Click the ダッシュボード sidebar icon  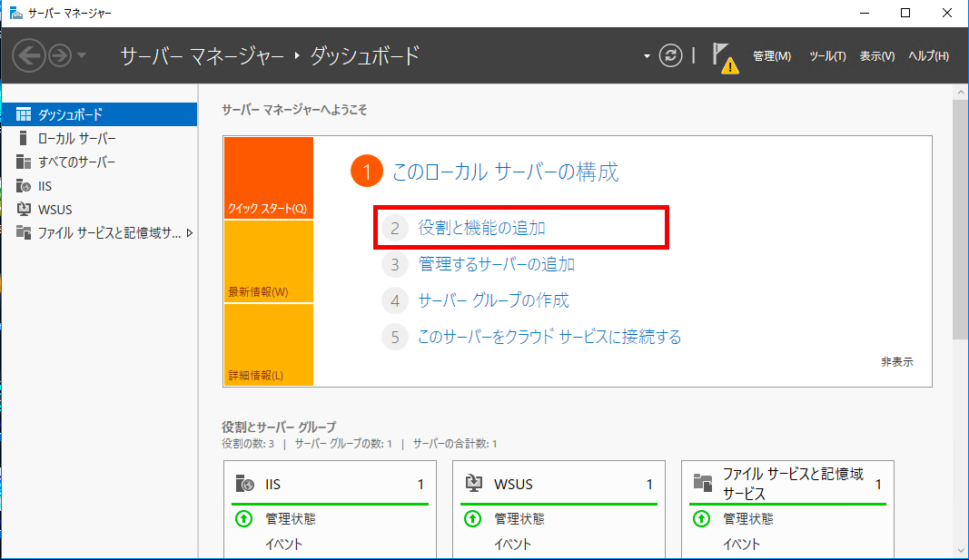24,114
